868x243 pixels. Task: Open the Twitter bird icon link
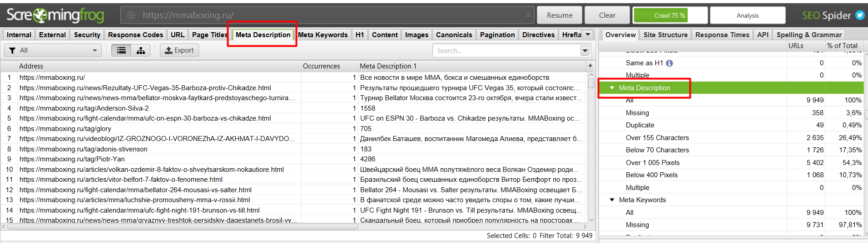(x=860, y=15)
